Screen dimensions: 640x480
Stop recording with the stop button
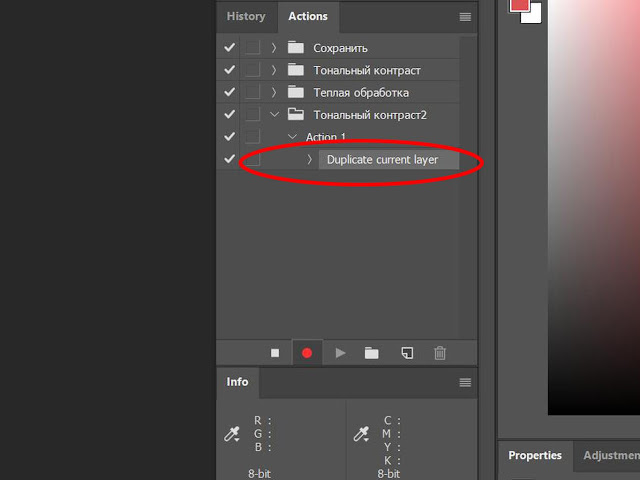(x=275, y=353)
